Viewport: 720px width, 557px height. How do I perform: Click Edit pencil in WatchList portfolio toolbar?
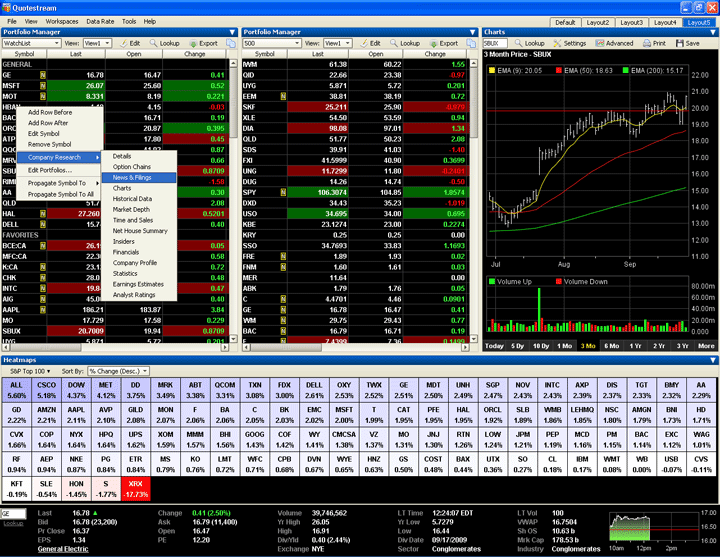click(x=124, y=44)
